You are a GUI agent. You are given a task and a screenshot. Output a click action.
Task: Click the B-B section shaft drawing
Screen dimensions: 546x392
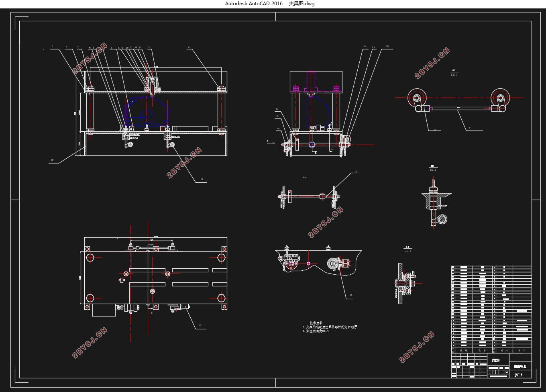tap(310, 197)
